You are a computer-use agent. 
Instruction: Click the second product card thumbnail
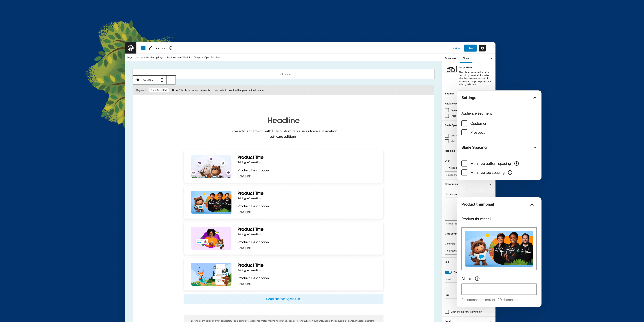tap(211, 202)
